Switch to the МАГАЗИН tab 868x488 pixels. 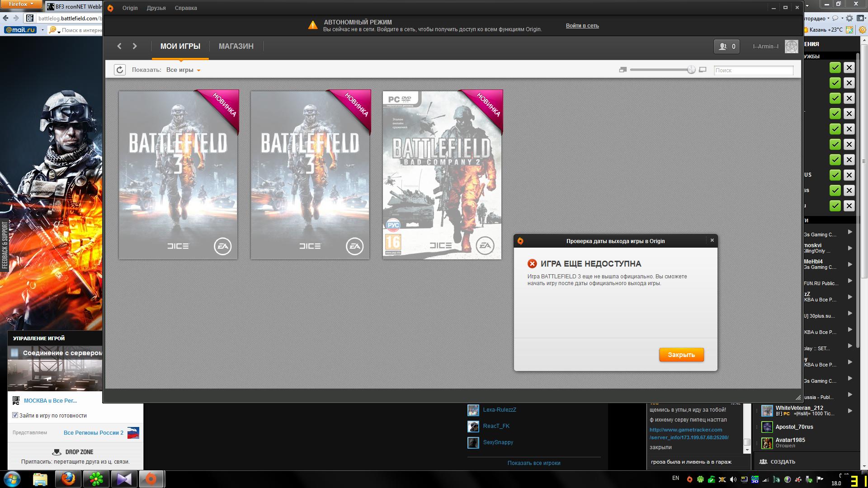[x=236, y=46]
